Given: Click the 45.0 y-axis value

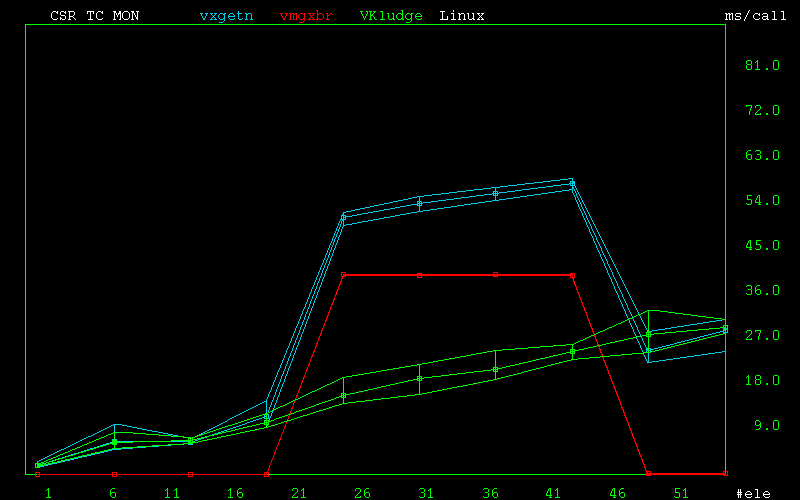Looking at the screenshot, I should coord(762,245).
